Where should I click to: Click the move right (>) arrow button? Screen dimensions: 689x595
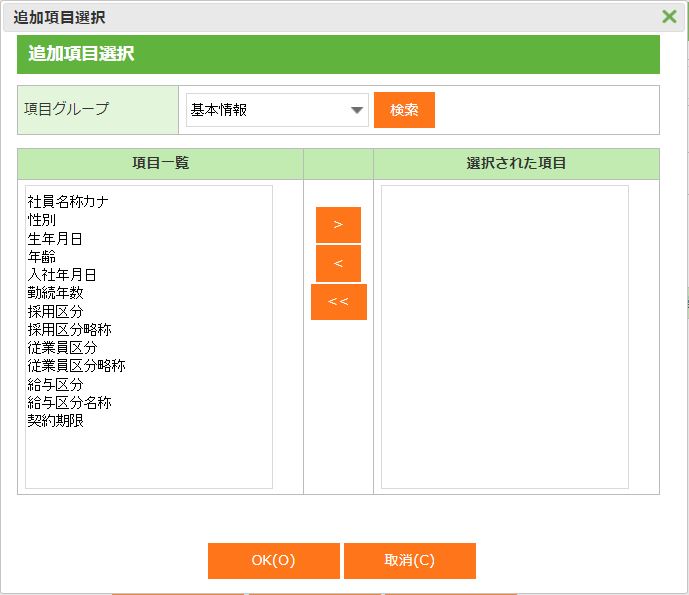tap(338, 225)
